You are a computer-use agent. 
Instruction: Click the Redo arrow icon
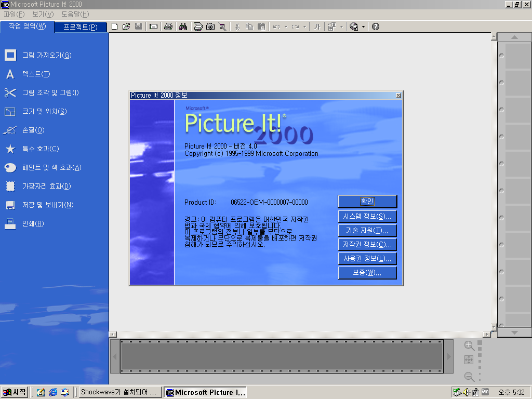296,26
